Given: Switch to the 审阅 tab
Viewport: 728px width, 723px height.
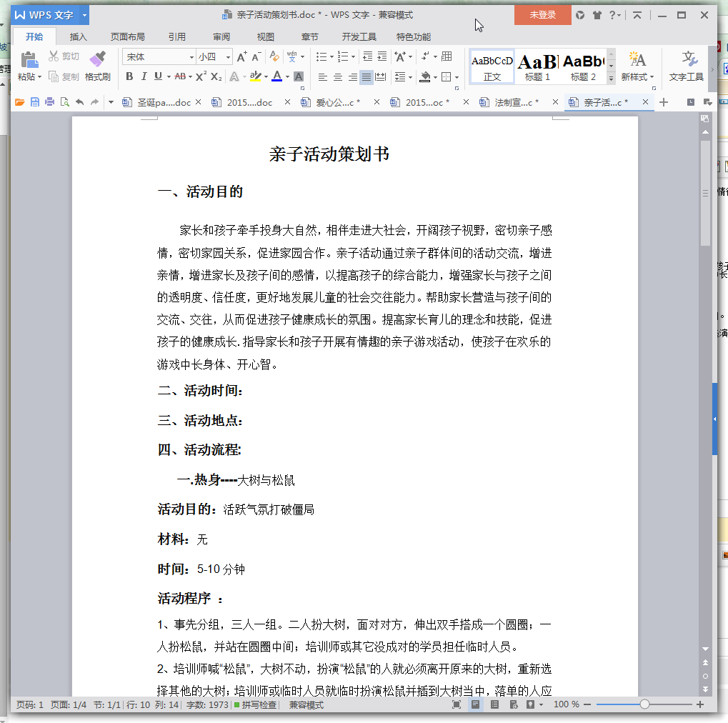Looking at the screenshot, I should pyautogui.click(x=221, y=36).
